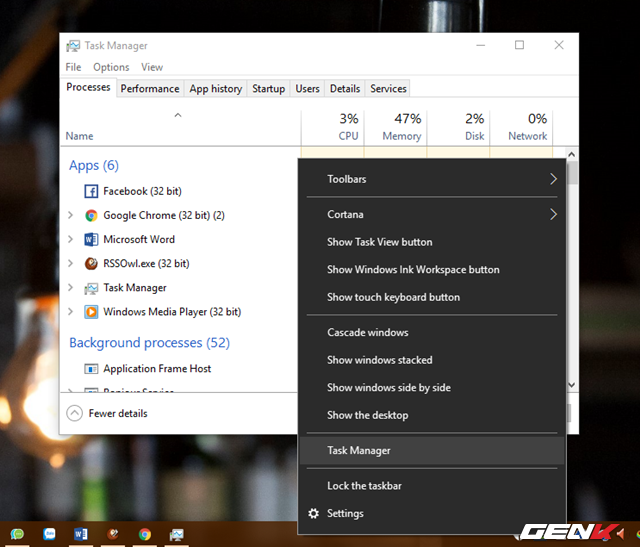This screenshot has width=640, height=547.
Task: Click the Windows Media Player icon in list
Action: click(91, 312)
